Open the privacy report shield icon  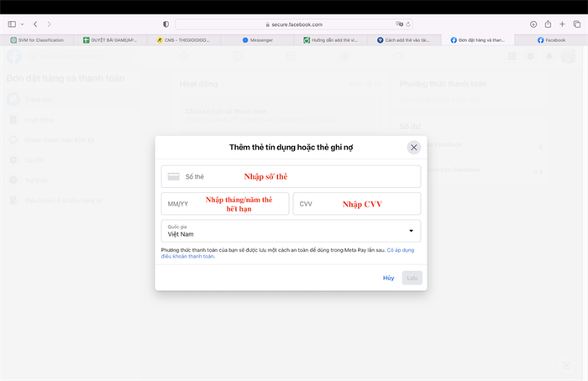click(x=165, y=24)
